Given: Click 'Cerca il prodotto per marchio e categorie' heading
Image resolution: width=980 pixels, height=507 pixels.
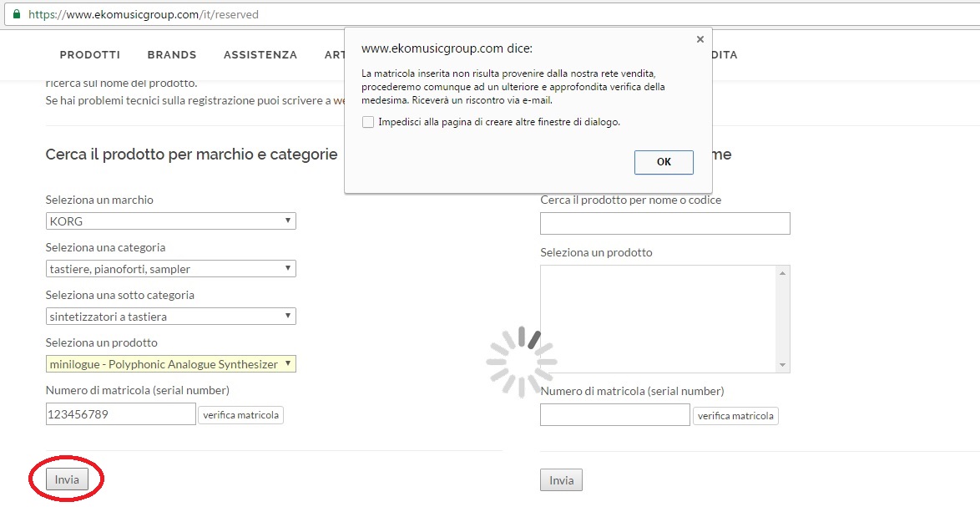Looking at the screenshot, I should [x=191, y=155].
